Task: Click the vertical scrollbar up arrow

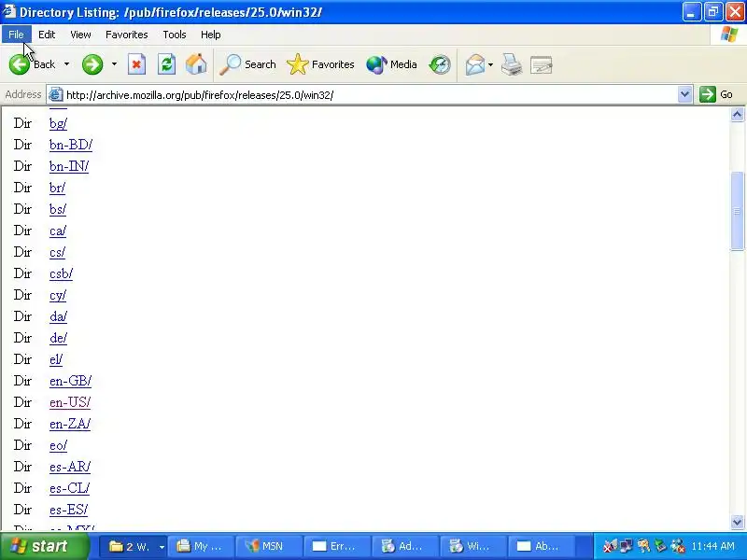Action: click(737, 114)
